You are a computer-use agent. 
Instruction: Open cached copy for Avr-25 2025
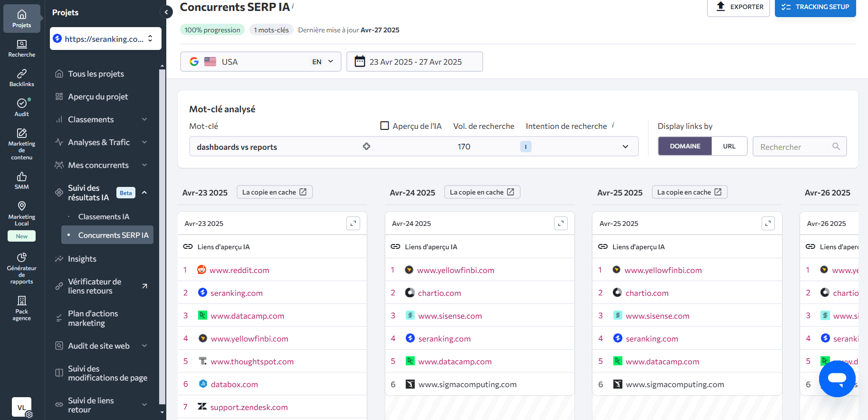pos(689,192)
